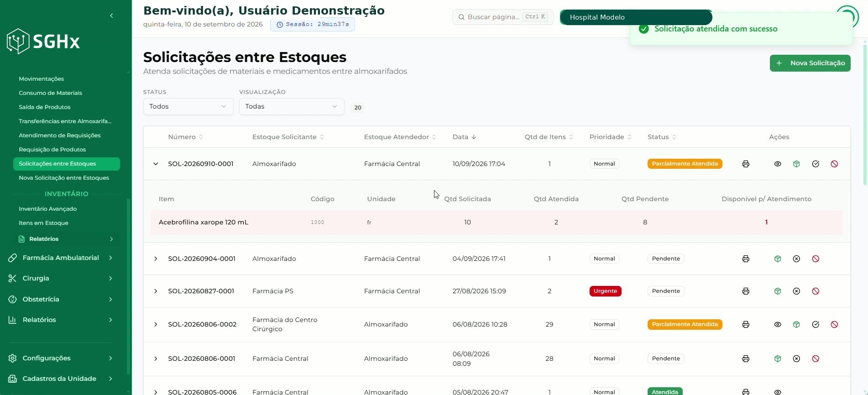Screen dimensions: 868x395
Task: Open the Configurações menu
Action: click(61, 358)
